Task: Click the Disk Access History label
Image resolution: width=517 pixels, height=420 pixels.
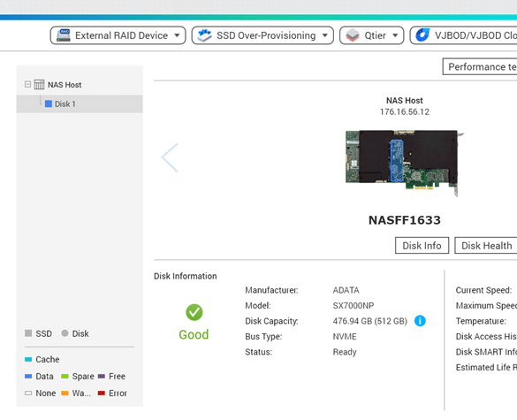Action: click(486, 337)
